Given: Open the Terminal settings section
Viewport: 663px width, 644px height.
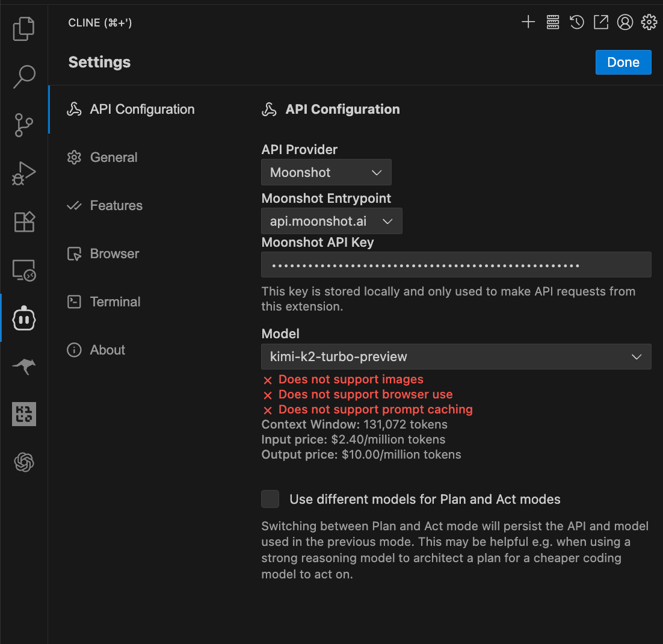Looking at the screenshot, I should [115, 302].
